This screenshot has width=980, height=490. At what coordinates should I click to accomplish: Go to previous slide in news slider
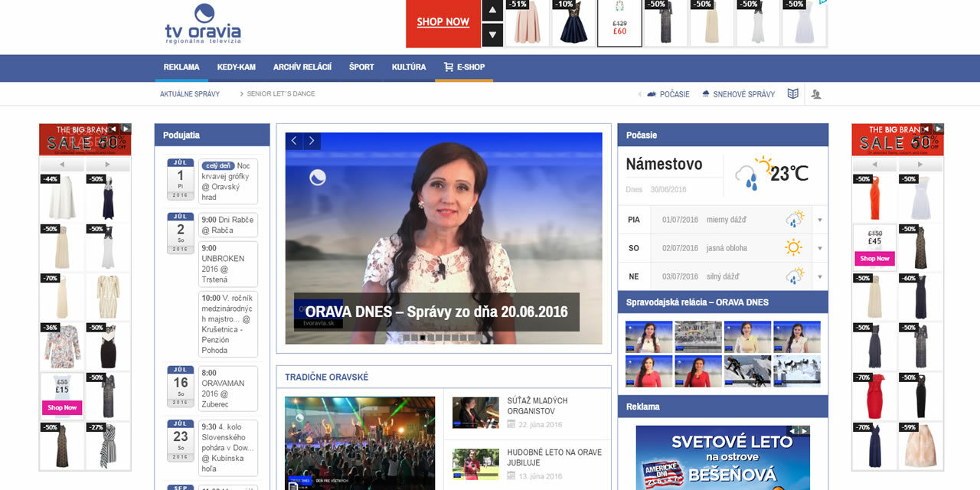point(295,141)
